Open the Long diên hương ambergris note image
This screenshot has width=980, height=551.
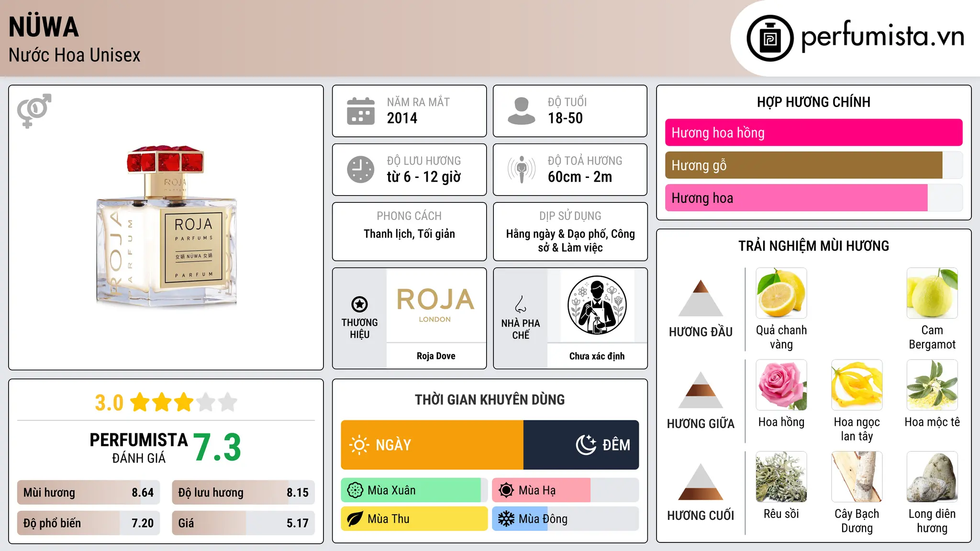pyautogui.click(x=932, y=477)
